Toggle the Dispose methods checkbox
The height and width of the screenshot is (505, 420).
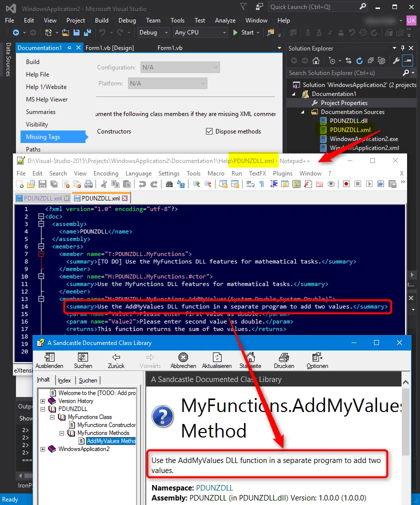pyautogui.click(x=209, y=131)
